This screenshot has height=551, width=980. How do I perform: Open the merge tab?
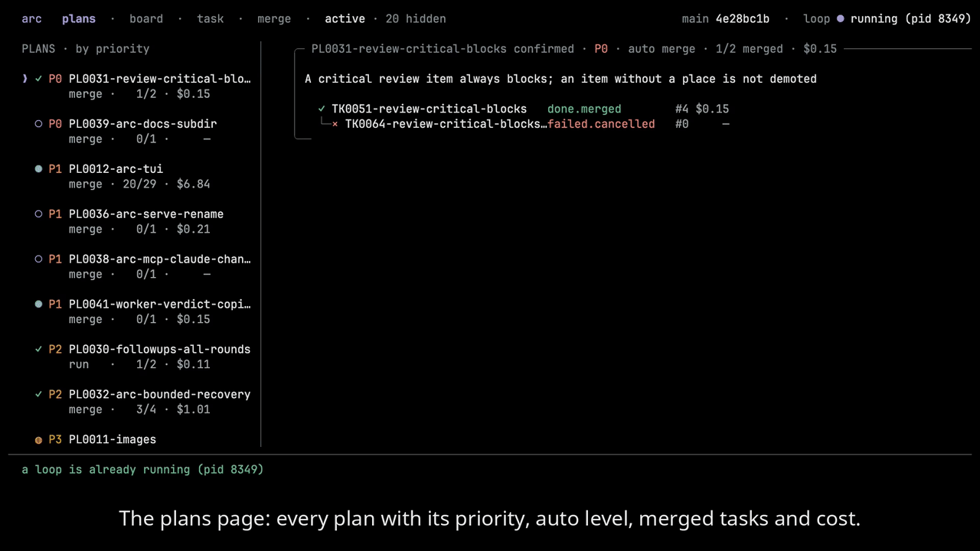tap(274, 18)
